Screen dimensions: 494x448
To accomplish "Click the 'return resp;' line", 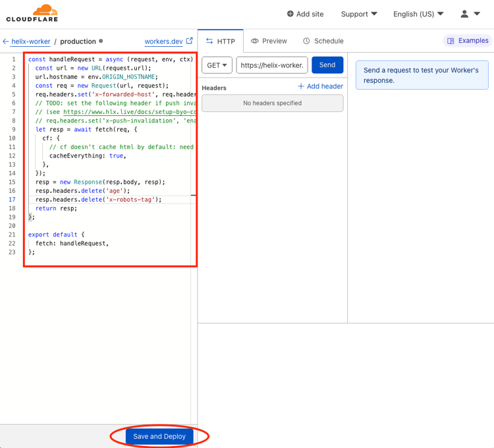I will [x=56, y=208].
